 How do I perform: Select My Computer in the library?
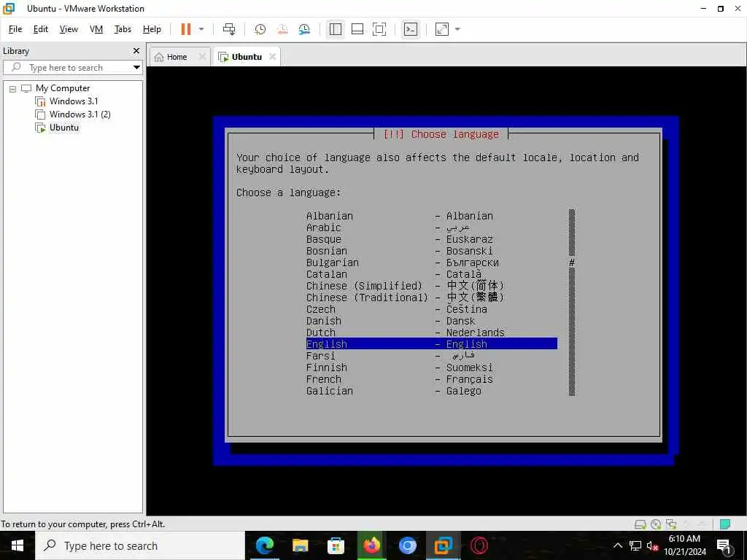tap(63, 88)
